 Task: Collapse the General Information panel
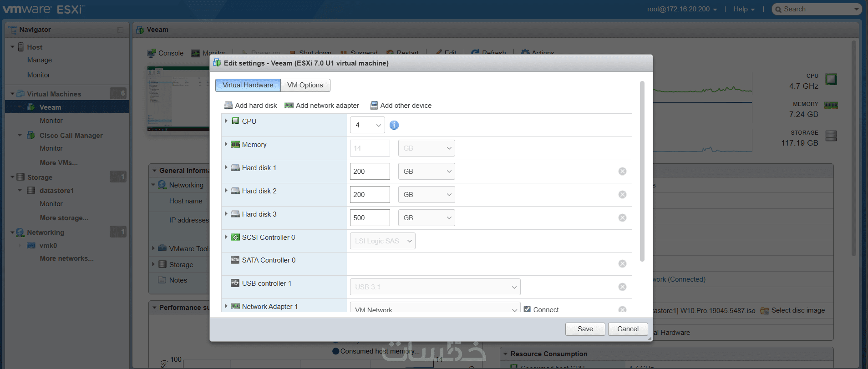(x=155, y=171)
